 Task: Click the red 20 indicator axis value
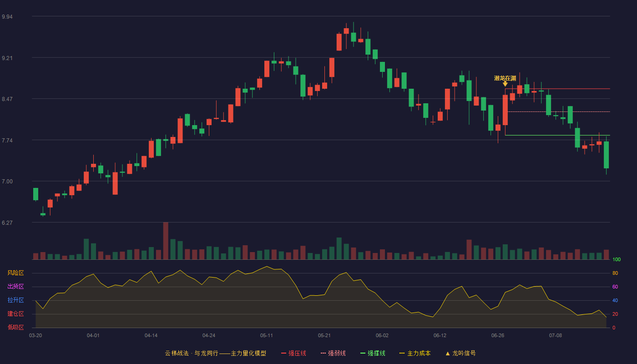click(x=615, y=314)
